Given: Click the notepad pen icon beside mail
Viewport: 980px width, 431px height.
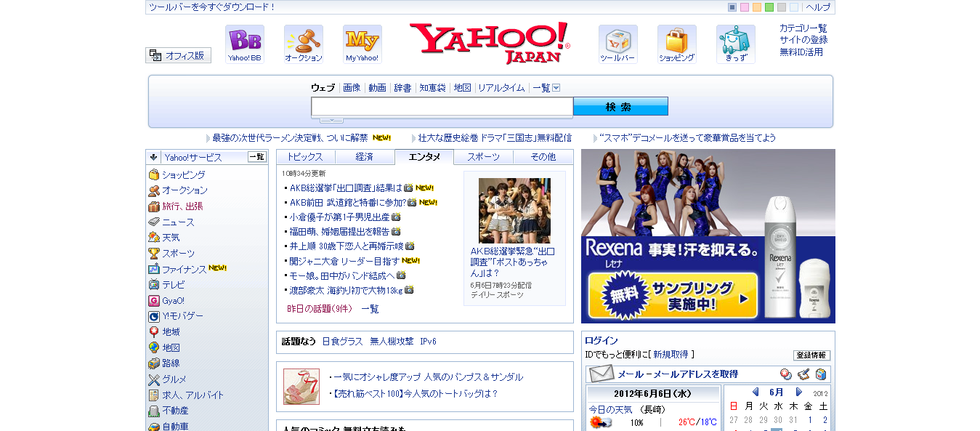Looking at the screenshot, I should pos(803,374).
